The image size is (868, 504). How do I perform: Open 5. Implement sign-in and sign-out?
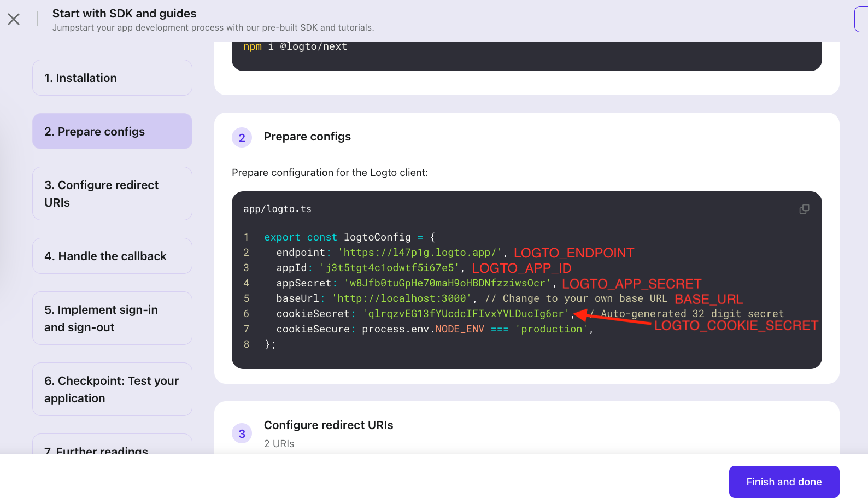(x=112, y=318)
